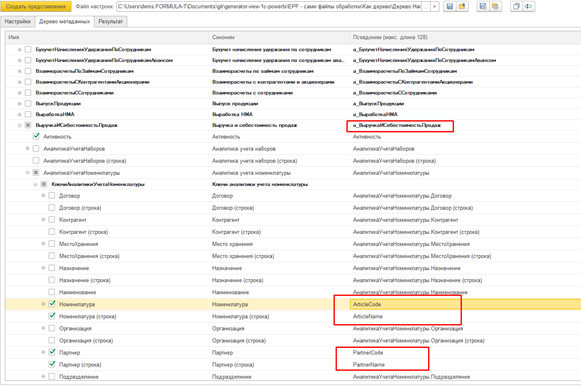The width and height of the screenshot is (581, 387).
Task: Expand the АналитикаУчетаНаборов node
Action: point(27,149)
